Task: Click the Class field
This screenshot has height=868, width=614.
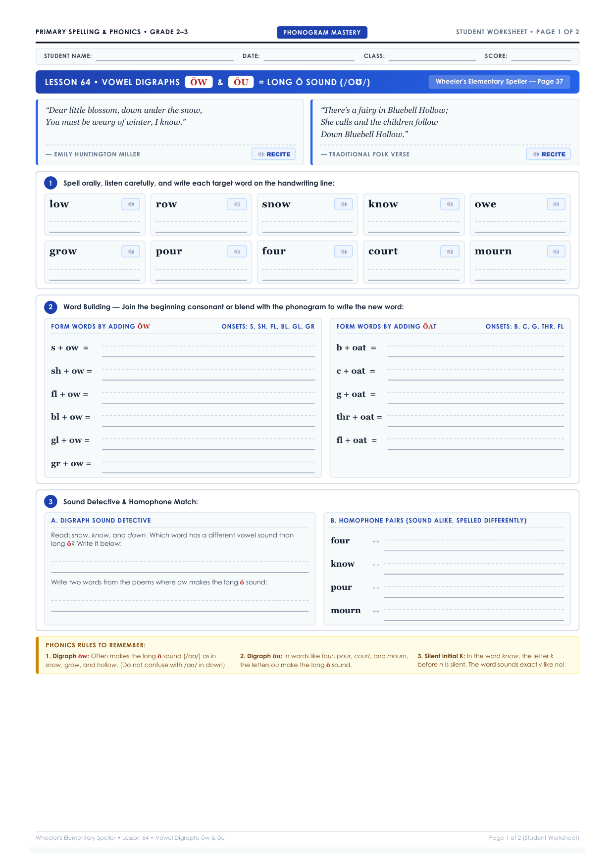Action: [432, 56]
